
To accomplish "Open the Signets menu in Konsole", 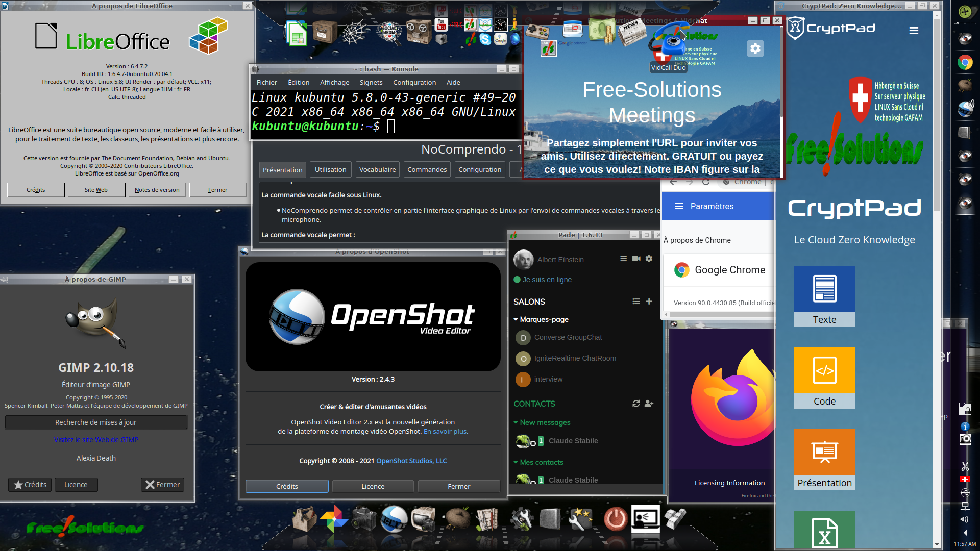I will click(x=371, y=82).
